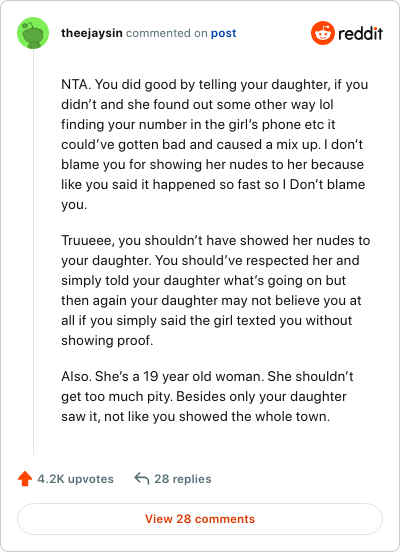The height and width of the screenshot is (552, 400).
Task: Click the line 'saw it, not like you showed'
Action: (x=195, y=416)
